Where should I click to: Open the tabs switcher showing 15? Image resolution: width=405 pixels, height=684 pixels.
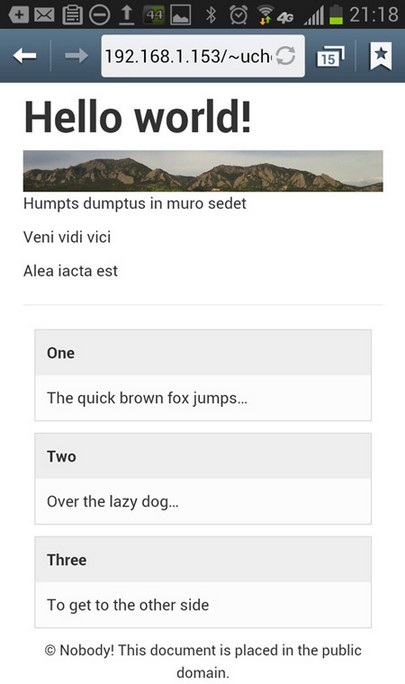pos(330,57)
